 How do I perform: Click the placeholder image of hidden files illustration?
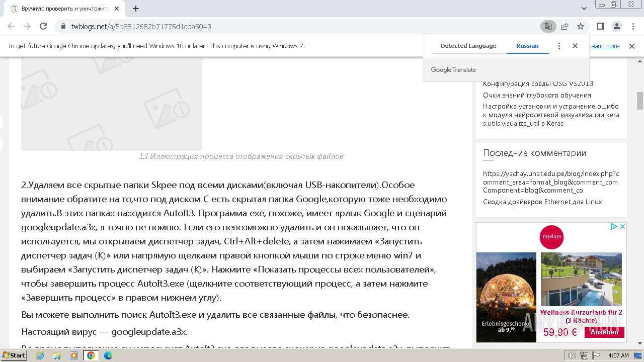click(x=112, y=104)
